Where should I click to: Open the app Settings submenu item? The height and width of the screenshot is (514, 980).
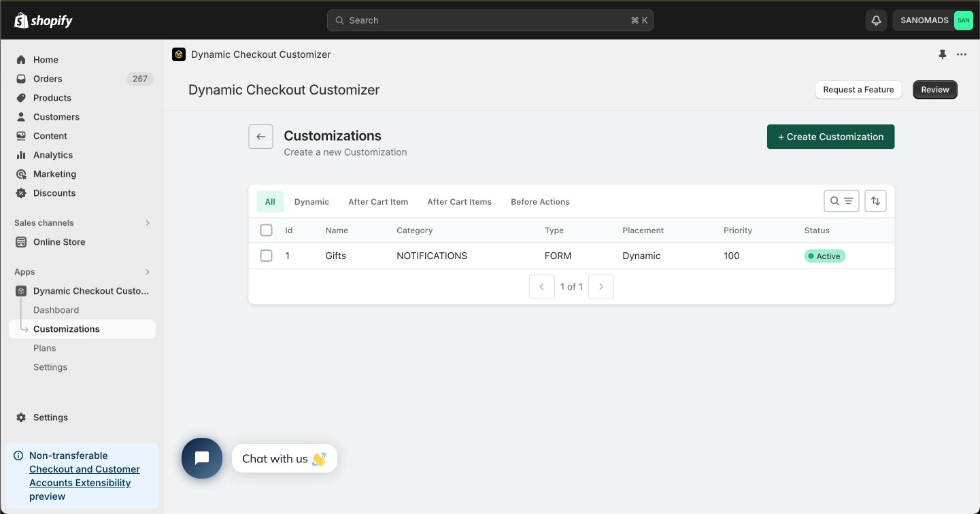(x=50, y=367)
